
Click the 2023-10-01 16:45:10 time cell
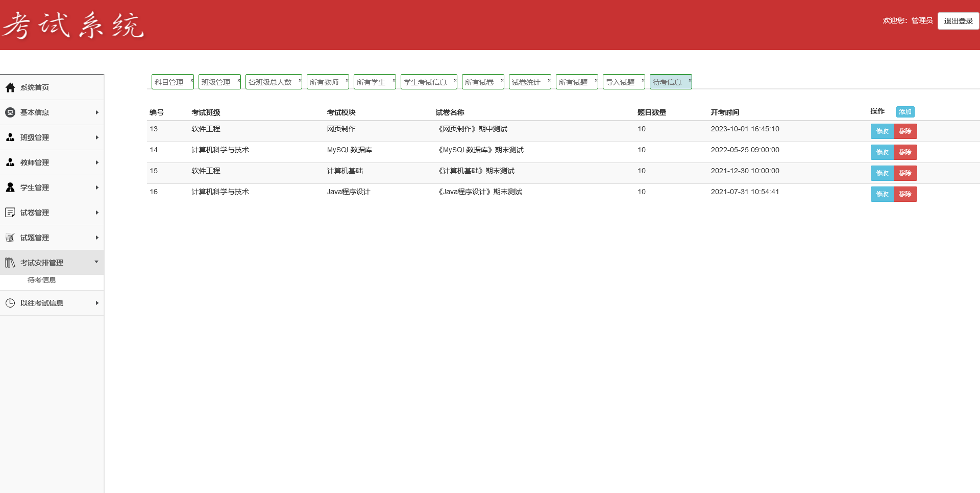tap(745, 129)
